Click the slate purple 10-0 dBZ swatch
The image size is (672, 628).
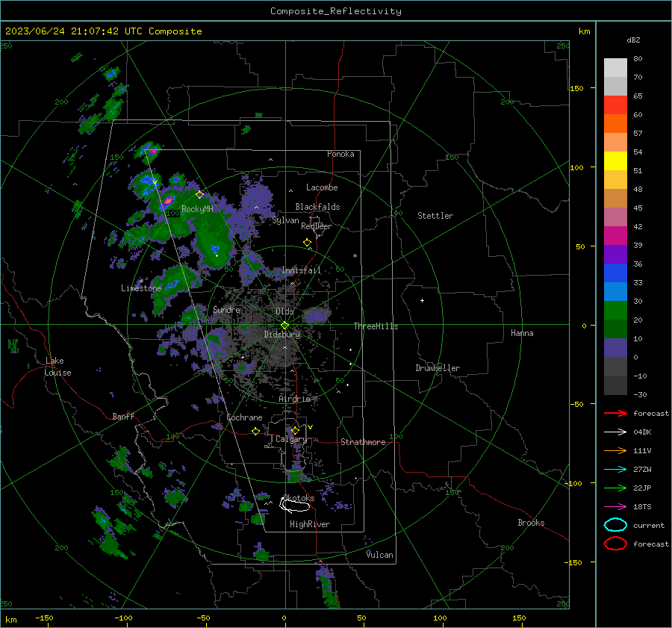[615, 348]
